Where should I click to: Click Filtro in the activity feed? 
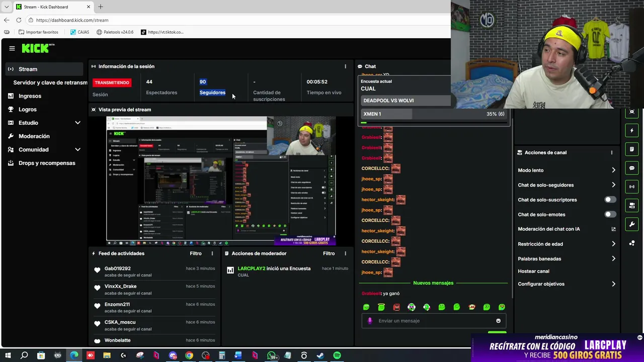(x=196, y=253)
